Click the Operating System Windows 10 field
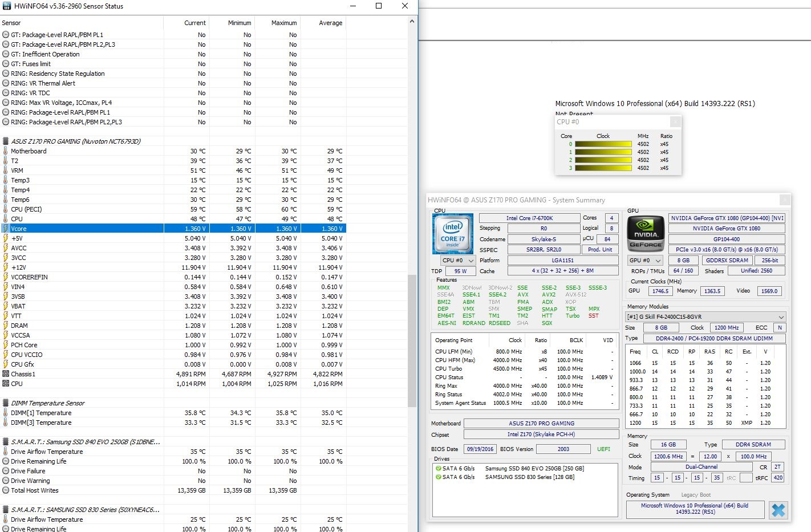 click(695, 509)
